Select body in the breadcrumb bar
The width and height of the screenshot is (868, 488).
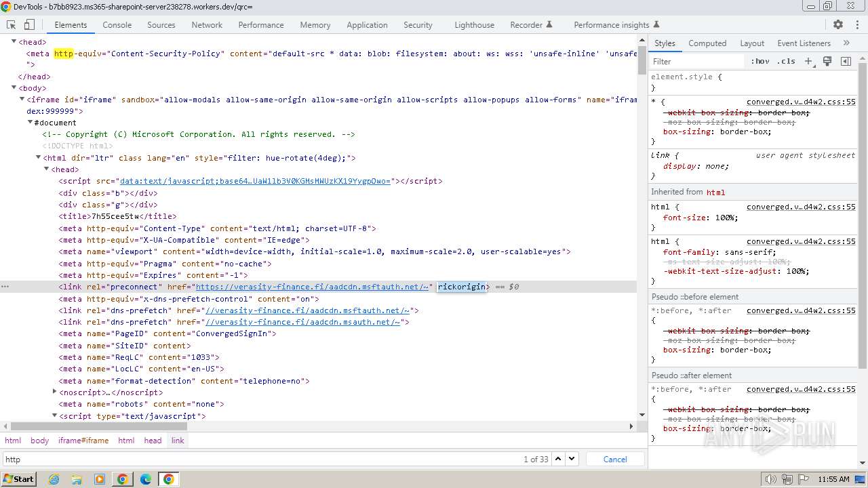tap(39, 441)
